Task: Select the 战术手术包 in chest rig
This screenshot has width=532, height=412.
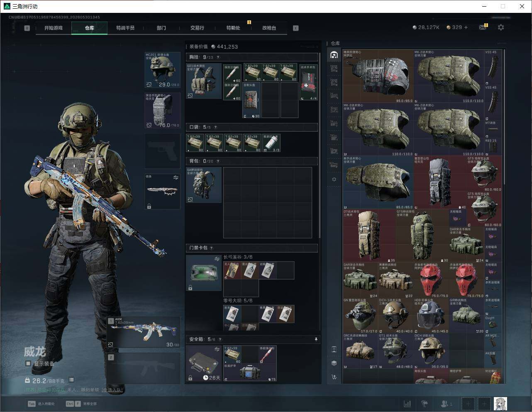Action: (308, 82)
